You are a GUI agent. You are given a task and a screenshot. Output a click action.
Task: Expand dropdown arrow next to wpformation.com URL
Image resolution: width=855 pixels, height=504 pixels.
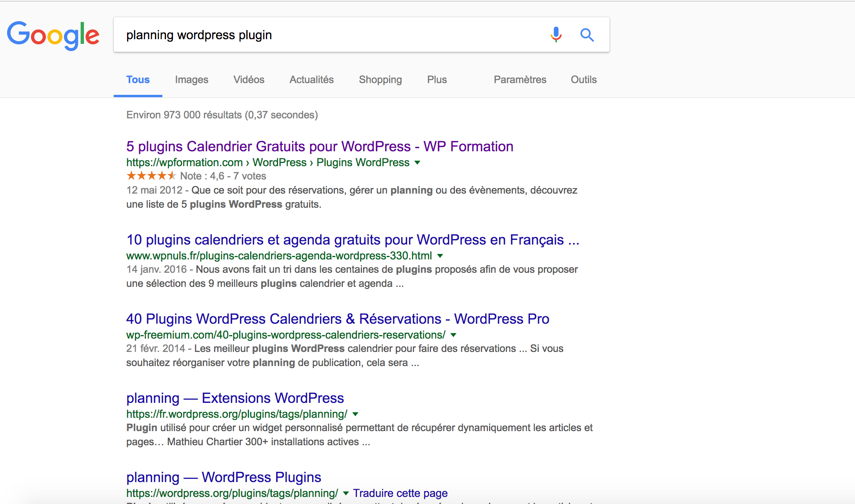pos(417,163)
